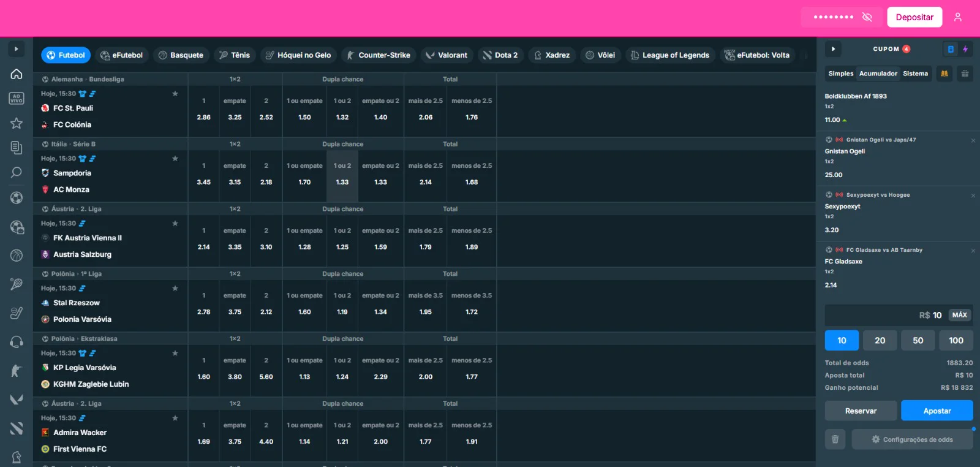Select the basketball icon in sidebar
The height and width of the screenshot is (467, 980).
click(17, 255)
